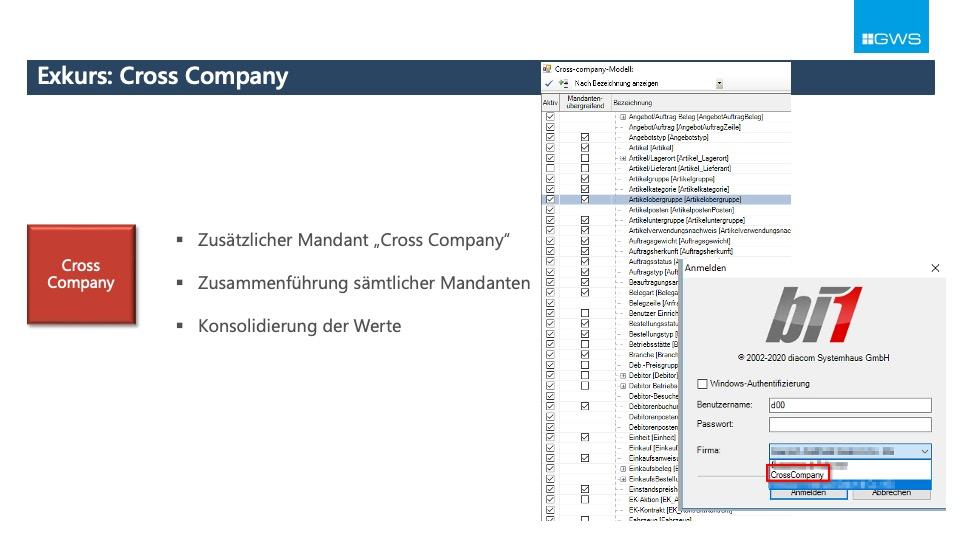Click the add-row icon beside the checkmark
The height and width of the screenshot is (540, 960).
click(563, 83)
